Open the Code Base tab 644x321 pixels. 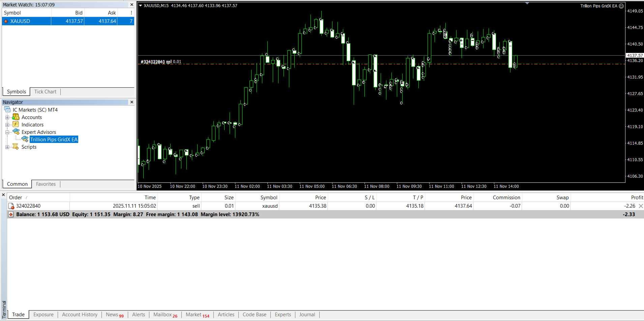[x=254, y=315]
